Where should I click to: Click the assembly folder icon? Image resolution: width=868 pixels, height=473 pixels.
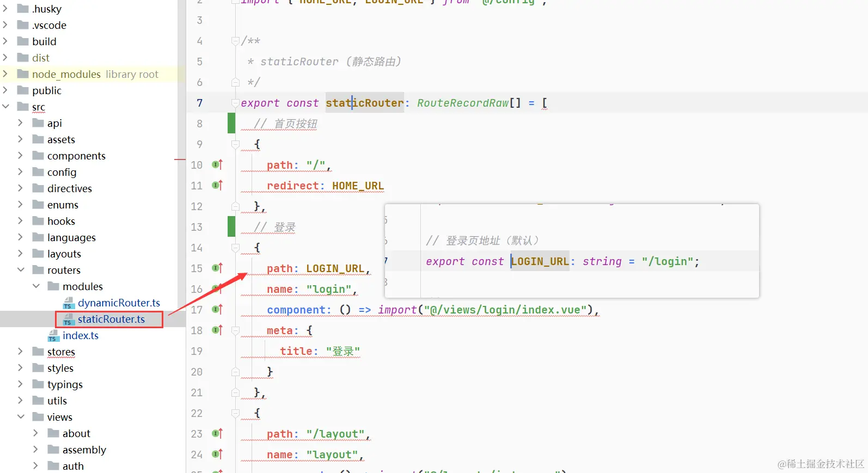tap(53, 450)
